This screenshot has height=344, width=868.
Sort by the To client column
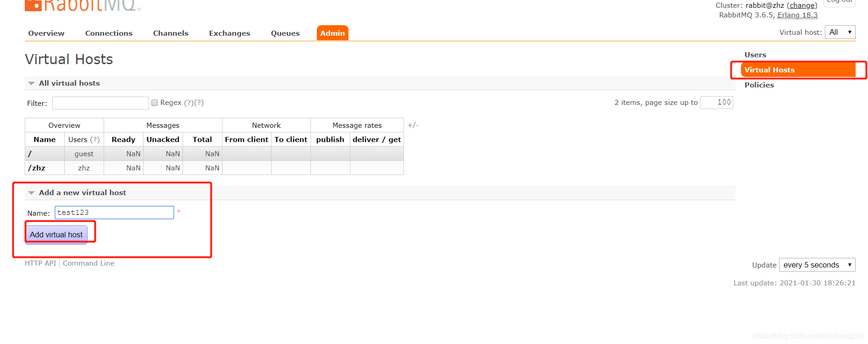coord(291,139)
